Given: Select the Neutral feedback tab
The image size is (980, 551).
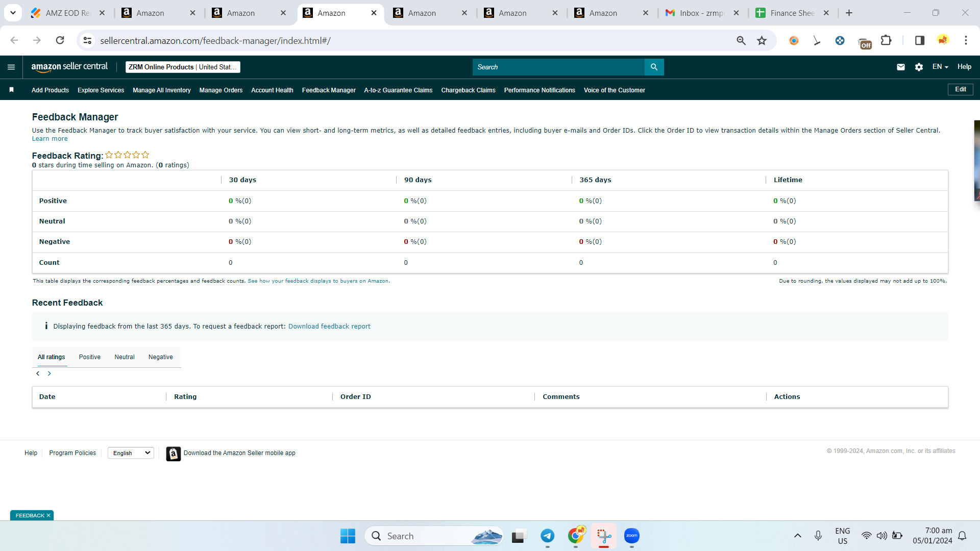Looking at the screenshot, I should pyautogui.click(x=125, y=357).
